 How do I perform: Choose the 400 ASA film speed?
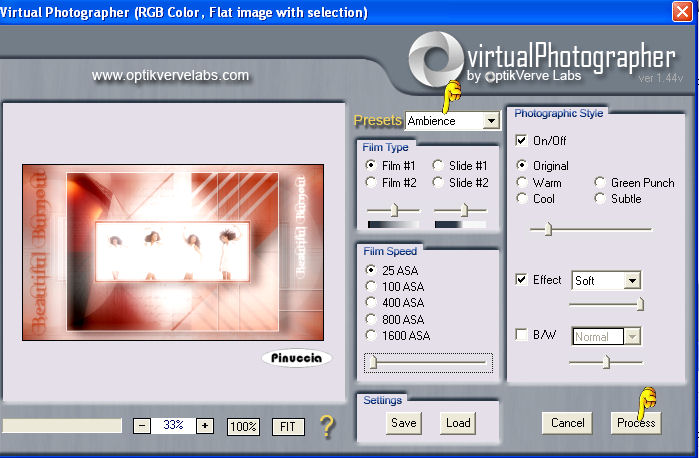click(370, 302)
